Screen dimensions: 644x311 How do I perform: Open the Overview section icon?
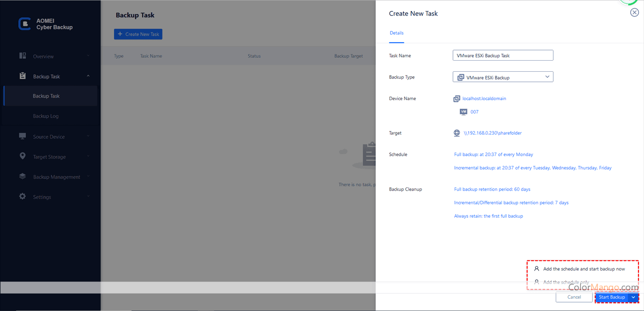tap(22, 56)
